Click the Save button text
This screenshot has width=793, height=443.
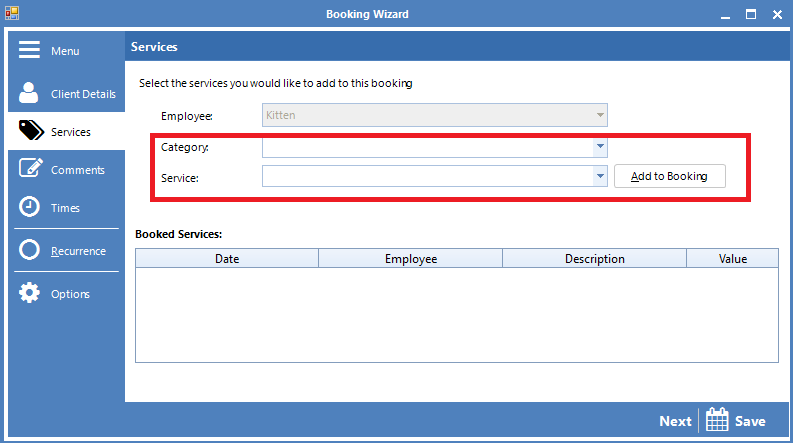(750, 421)
